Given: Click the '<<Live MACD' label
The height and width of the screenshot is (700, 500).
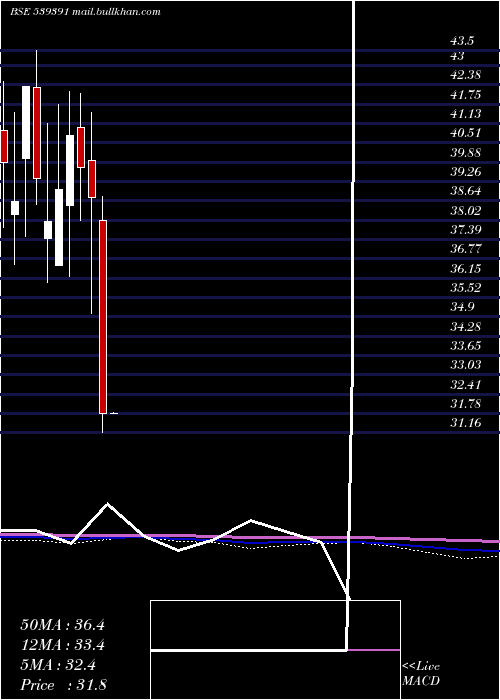Looking at the screenshot, I should click(421, 674).
